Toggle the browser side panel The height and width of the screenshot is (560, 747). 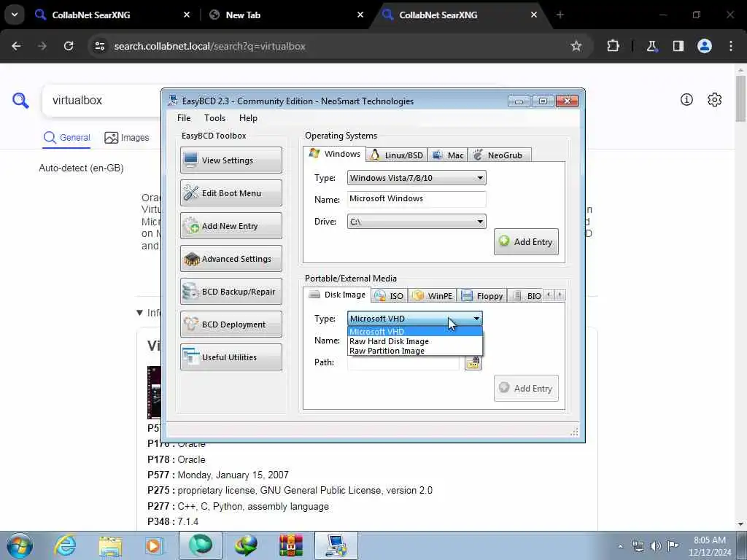coord(678,46)
